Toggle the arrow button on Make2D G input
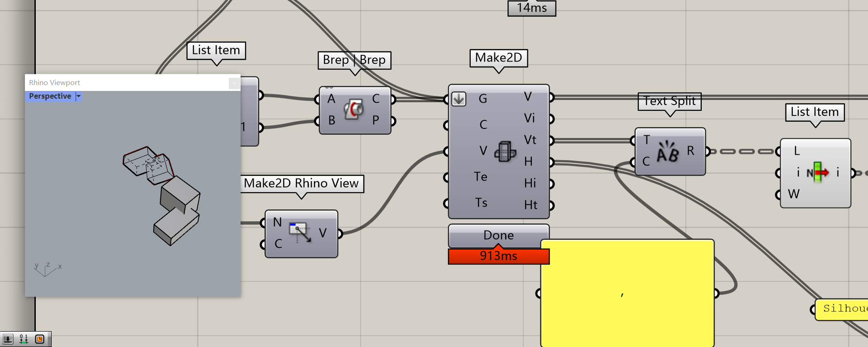Image resolution: width=868 pixels, height=347 pixels. 458,99
